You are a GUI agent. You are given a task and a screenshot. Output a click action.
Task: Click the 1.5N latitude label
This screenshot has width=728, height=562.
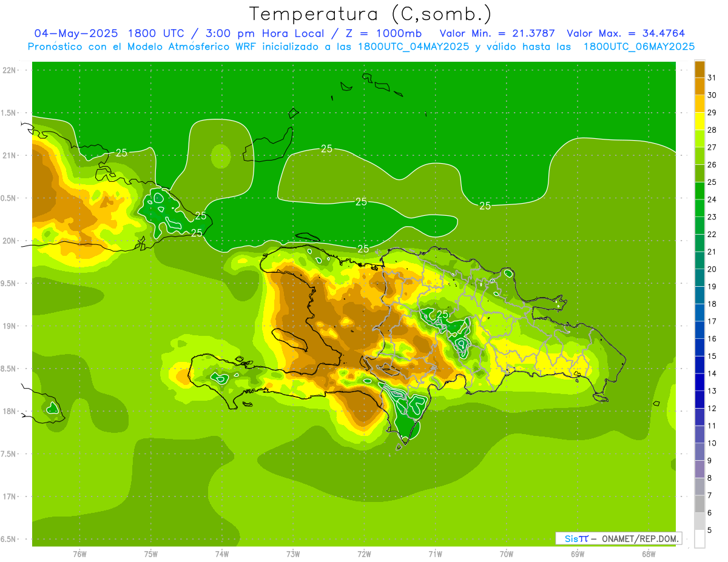tap(9, 113)
